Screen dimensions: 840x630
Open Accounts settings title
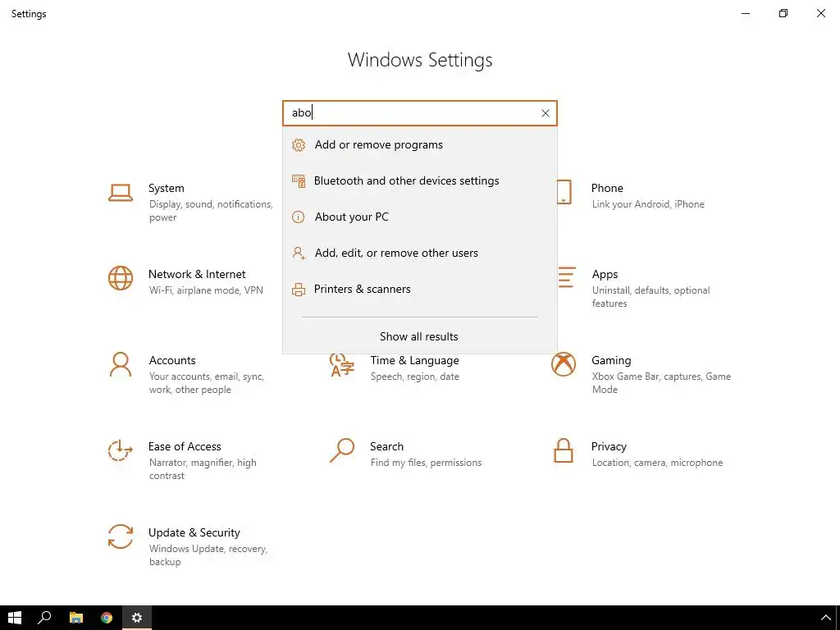pos(172,361)
